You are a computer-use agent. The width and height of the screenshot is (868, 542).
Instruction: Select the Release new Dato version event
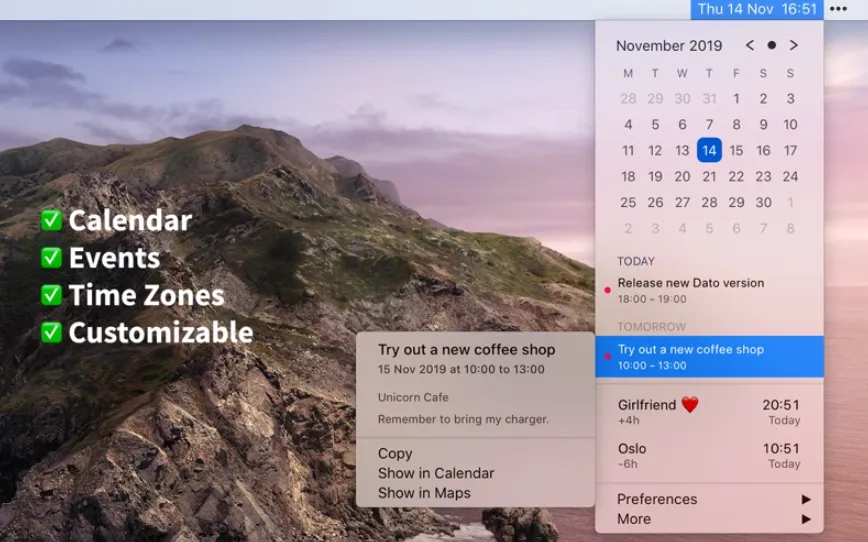pyautogui.click(x=710, y=291)
